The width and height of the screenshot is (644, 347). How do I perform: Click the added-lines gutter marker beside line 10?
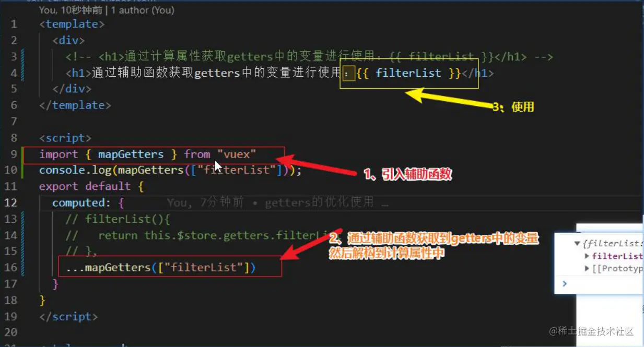pyautogui.click(x=23, y=170)
